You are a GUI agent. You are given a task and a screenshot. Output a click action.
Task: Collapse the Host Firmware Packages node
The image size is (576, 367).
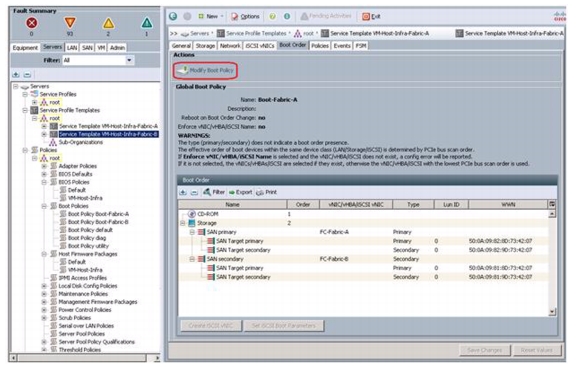point(44,254)
